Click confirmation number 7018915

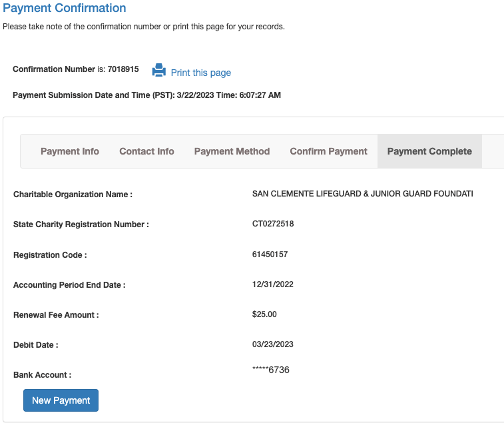point(123,69)
